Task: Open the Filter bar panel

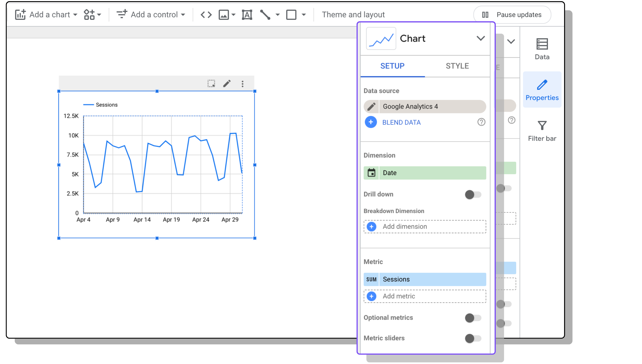Action: pyautogui.click(x=542, y=131)
